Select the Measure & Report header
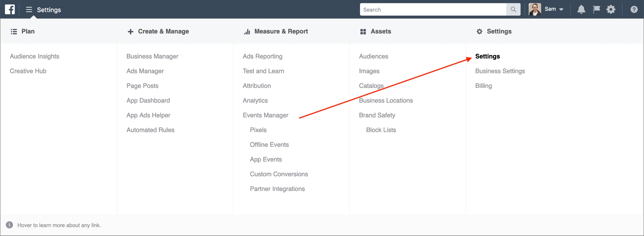644x236 pixels. coord(281,31)
